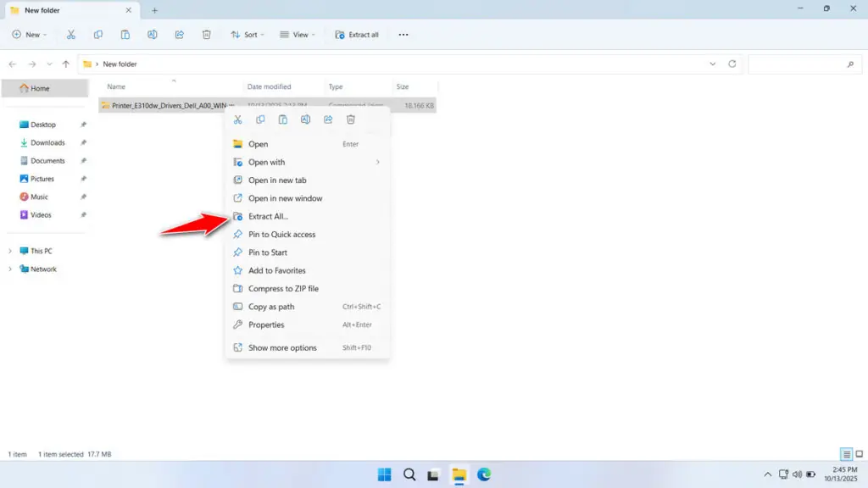
Task: Expand the This PC tree item
Action: coord(8,250)
